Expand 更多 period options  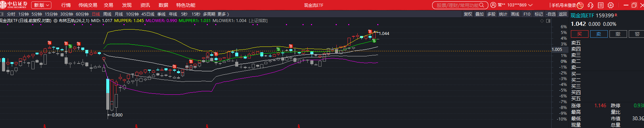tap(223, 14)
